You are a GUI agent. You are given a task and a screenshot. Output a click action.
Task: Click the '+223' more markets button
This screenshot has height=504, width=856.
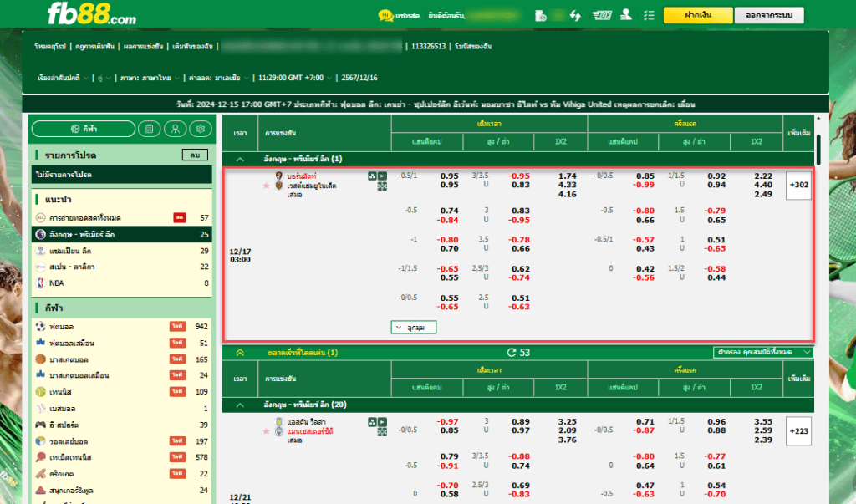798,431
